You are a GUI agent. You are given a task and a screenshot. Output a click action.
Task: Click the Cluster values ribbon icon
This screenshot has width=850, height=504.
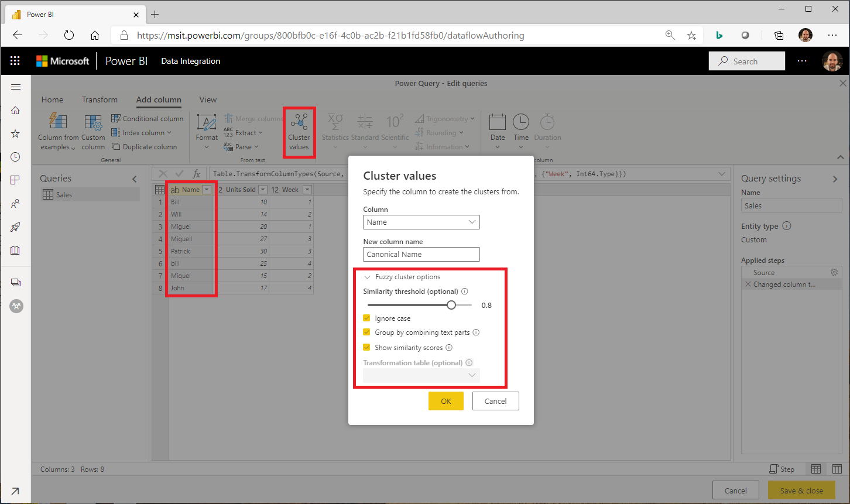point(299,132)
